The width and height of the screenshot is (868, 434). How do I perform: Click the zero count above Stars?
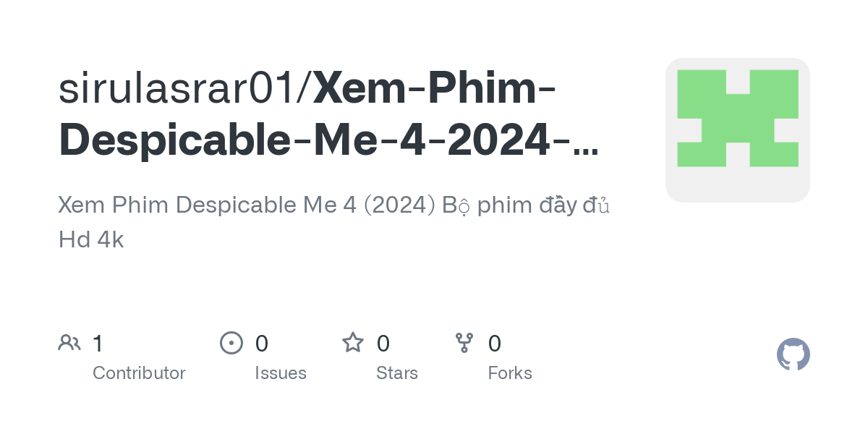(383, 343)
